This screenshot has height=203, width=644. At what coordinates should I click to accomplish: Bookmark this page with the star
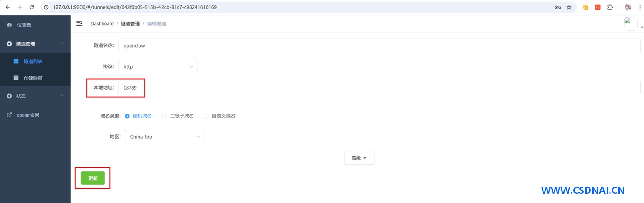click(569, 7)
